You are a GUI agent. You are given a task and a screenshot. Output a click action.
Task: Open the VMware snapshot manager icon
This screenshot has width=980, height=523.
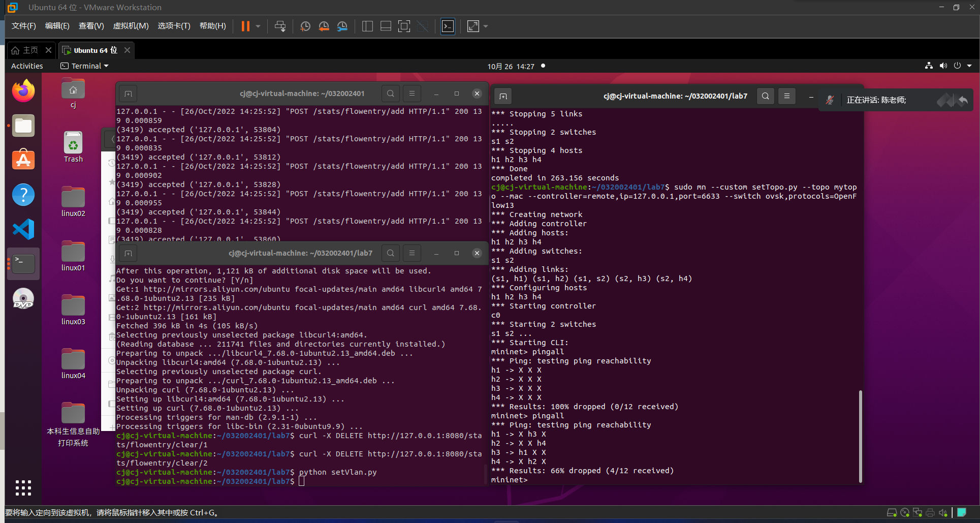point(342,26)
